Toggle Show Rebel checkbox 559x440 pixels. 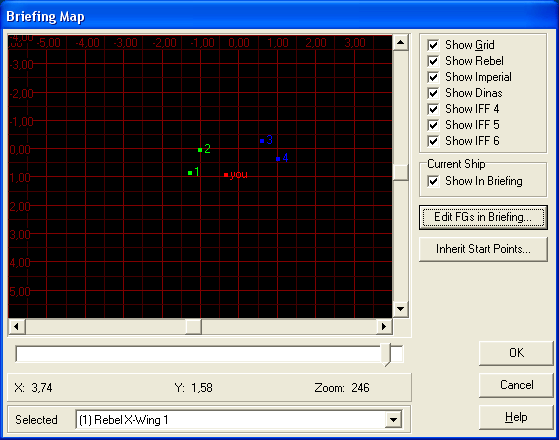coord(433,61)
